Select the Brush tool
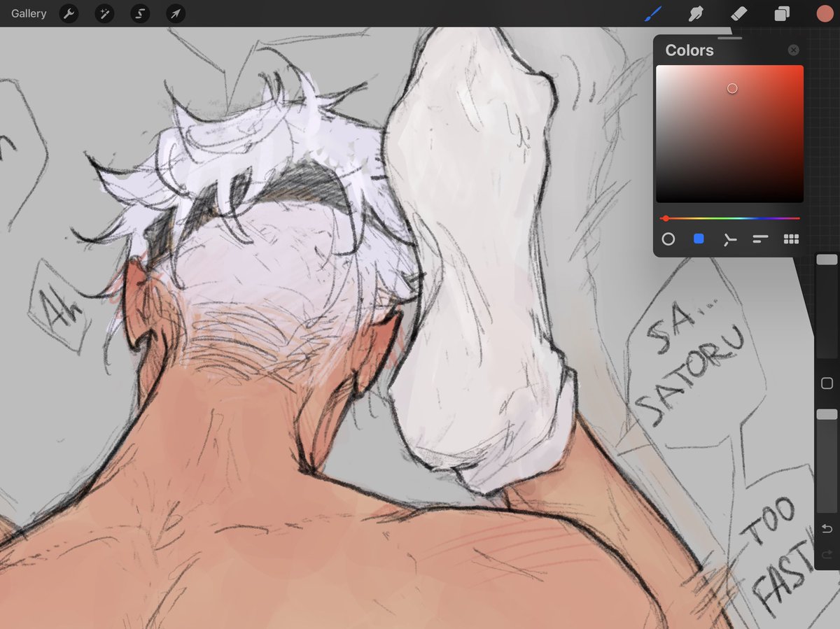Screen dimensions: 840x629 pos(653,13)
